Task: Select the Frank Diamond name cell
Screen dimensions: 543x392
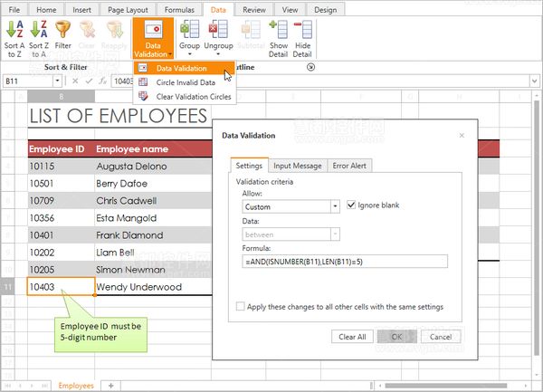Action: point(154,235)
